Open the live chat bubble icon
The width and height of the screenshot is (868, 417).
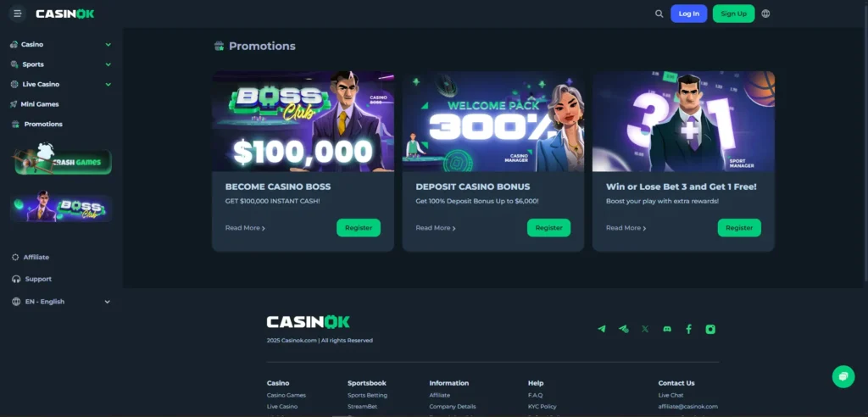843,376
